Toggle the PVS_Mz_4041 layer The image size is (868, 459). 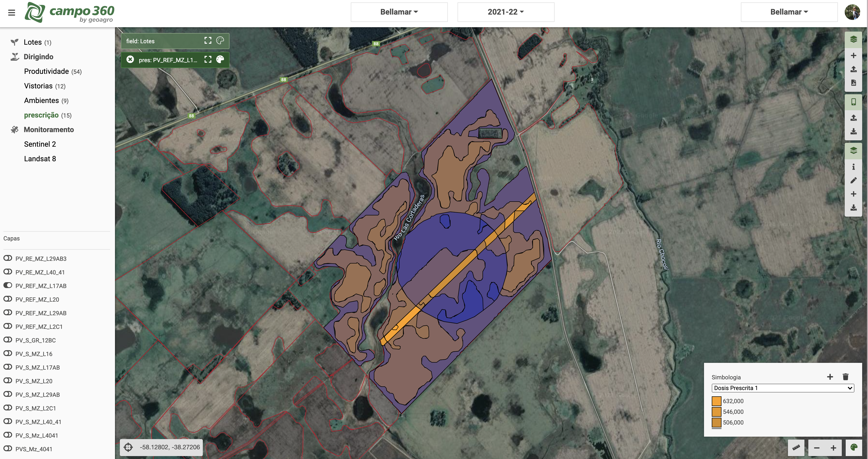pos(8,449)
